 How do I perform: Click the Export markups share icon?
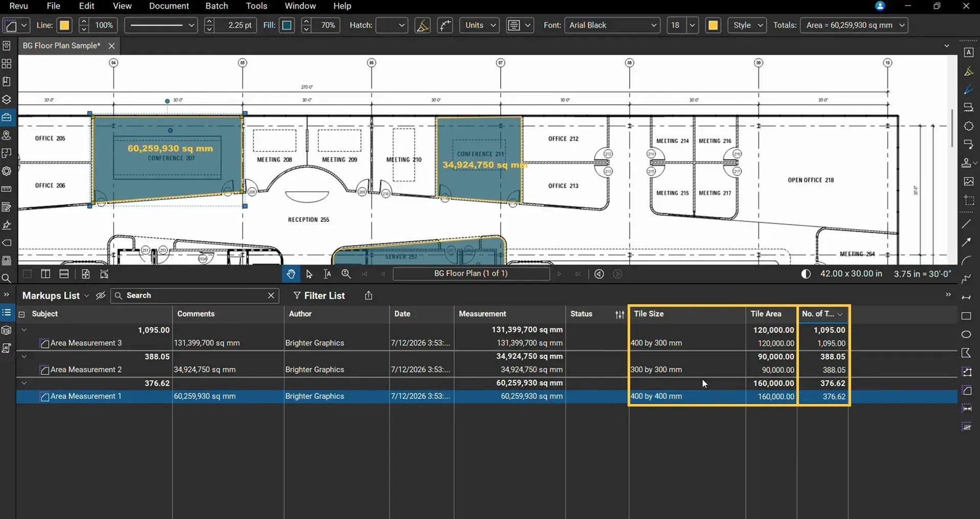(x=369, y=296)
